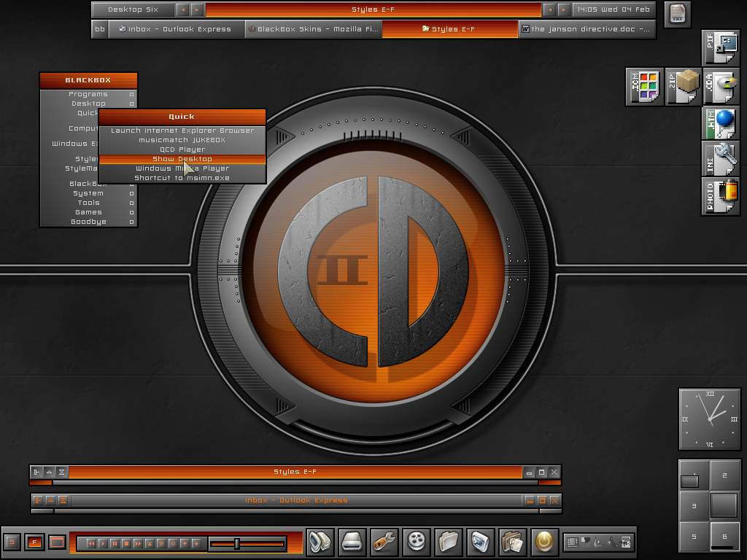This screenshot has width=747, height=560.
Task: Expand the Goodbye submenu
Action: (88, 222)
